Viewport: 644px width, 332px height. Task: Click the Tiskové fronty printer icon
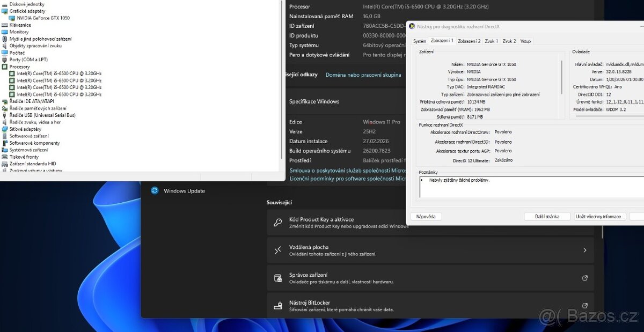pos(5,157)
